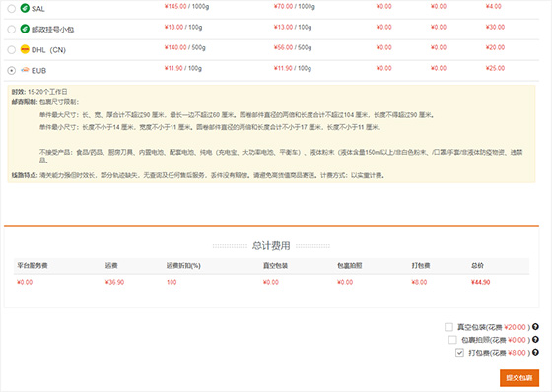Click the shipping cost value ¥36.90

click(114, 282)
